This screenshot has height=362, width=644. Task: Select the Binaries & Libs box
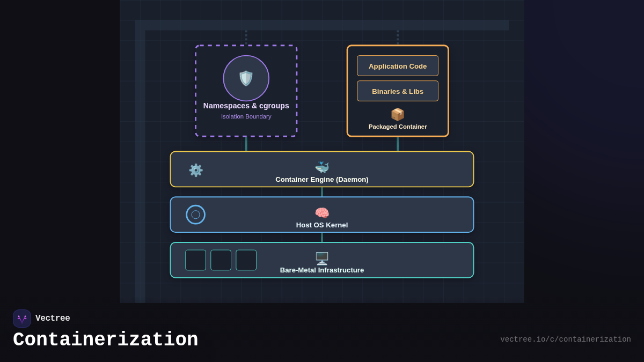(398, 91)
